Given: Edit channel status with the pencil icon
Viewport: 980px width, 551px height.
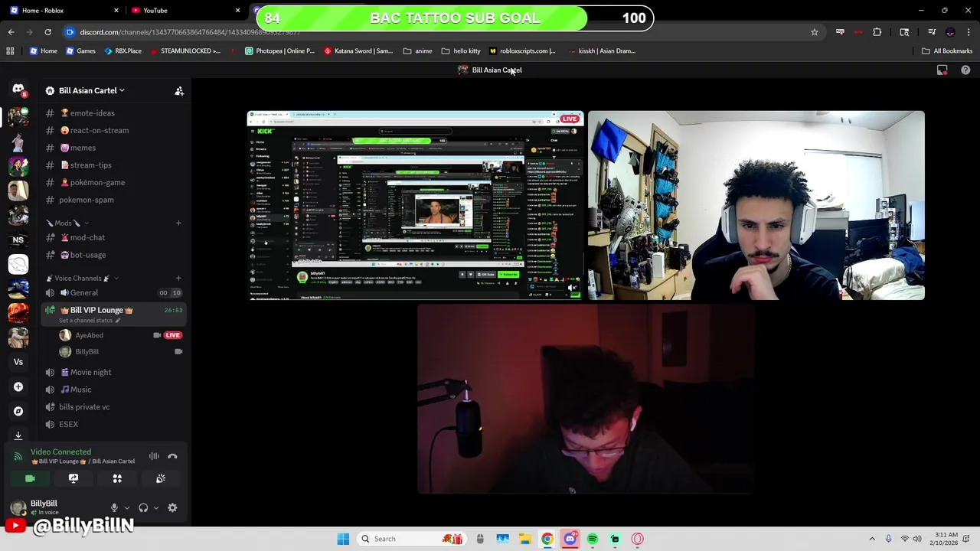Looking at the screenshot, I should coord(117,321).
